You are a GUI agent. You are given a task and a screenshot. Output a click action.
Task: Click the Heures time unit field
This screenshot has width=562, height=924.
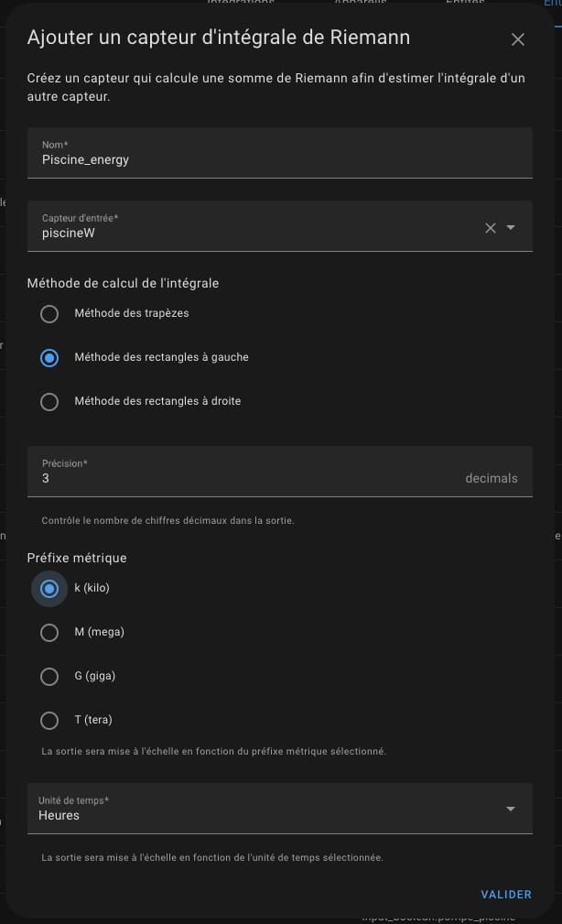(x=280, y=809)
